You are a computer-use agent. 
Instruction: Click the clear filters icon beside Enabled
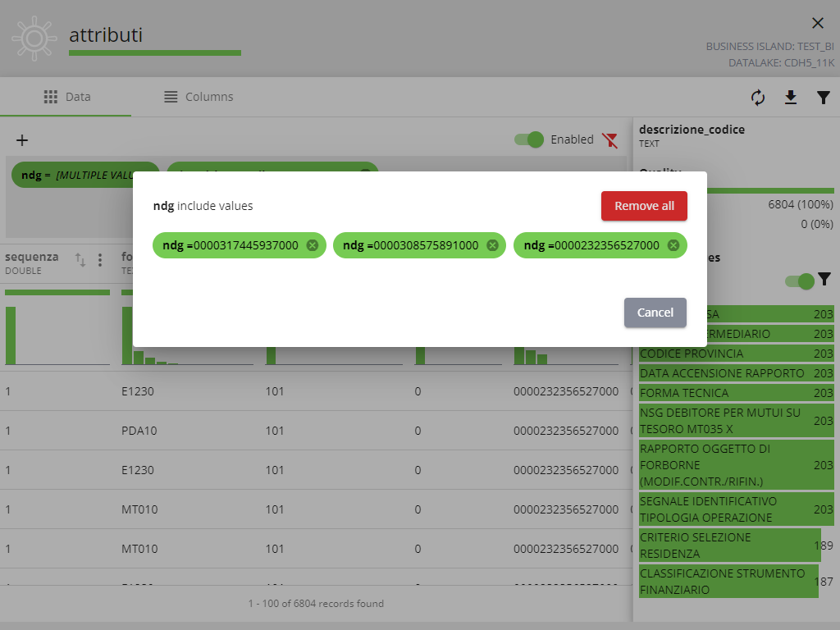click(x=609, y=140)
